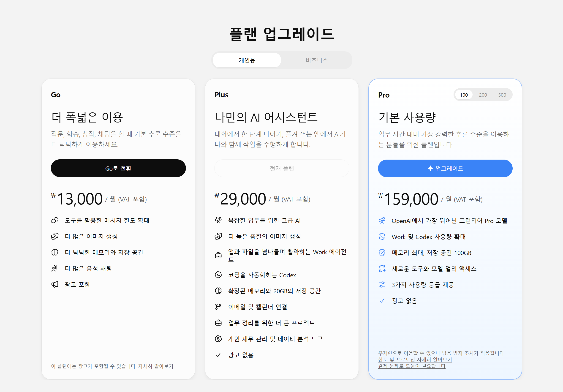Click the briefcase icon beside Work 에이전트 feature
The image size is (563, 392).
218,256
